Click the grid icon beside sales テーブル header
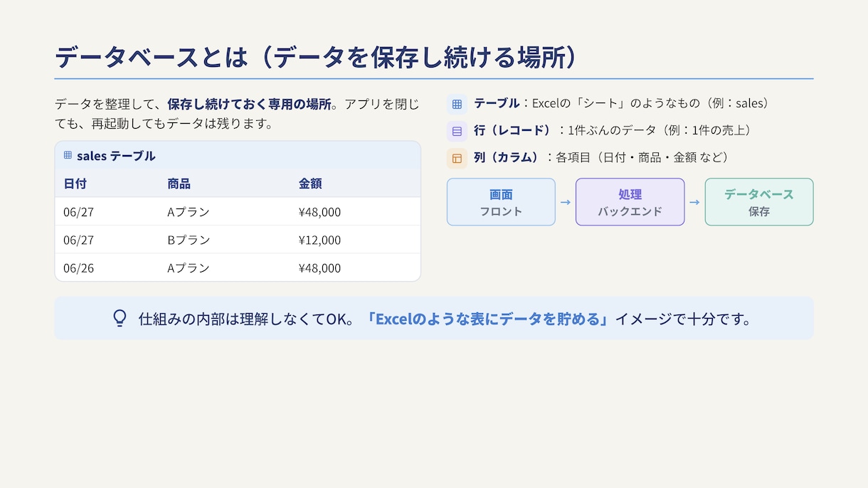Screen dimensions: 868x488 [x=68, y=155]
